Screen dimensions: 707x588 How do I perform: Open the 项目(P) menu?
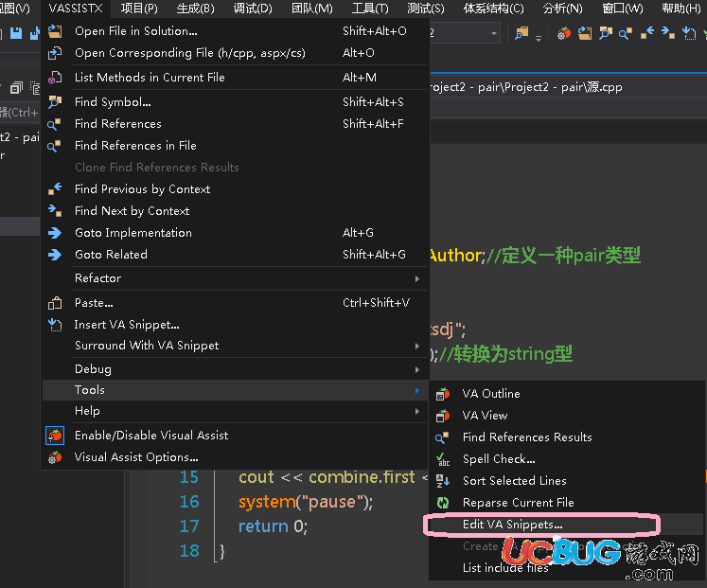pos(139,9)
